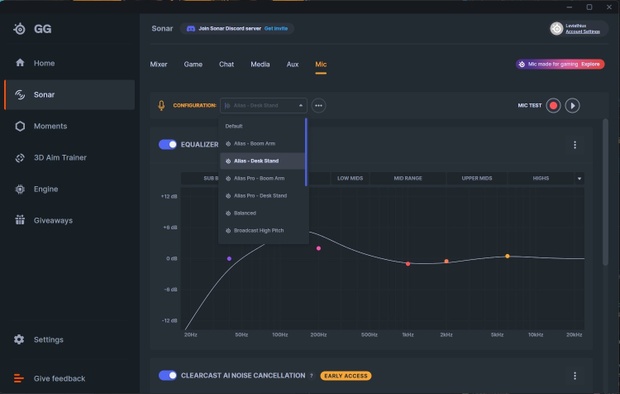Screen dimensions: 620x394
Task: Click the purple EQ point near 50Hz
Action: [x=229, y=259]
